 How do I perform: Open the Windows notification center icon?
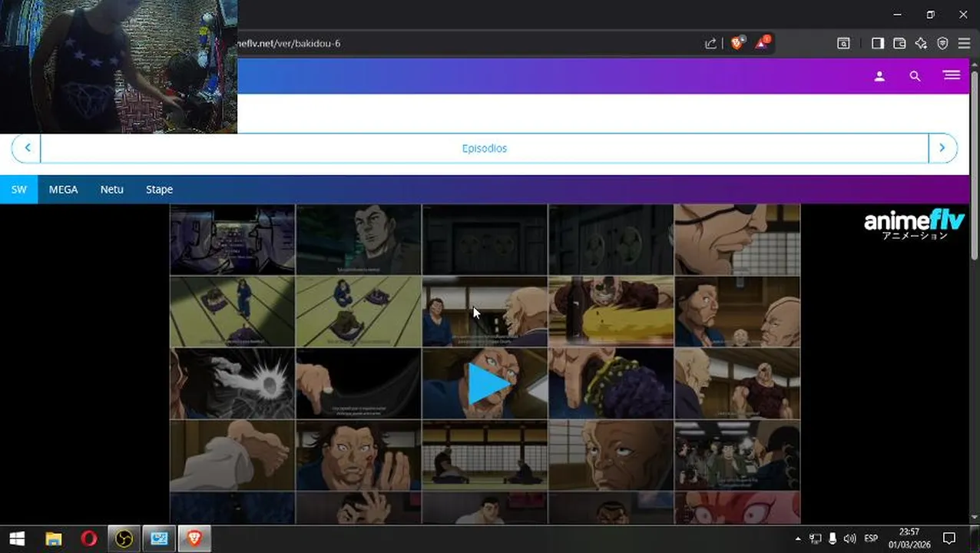949,539
